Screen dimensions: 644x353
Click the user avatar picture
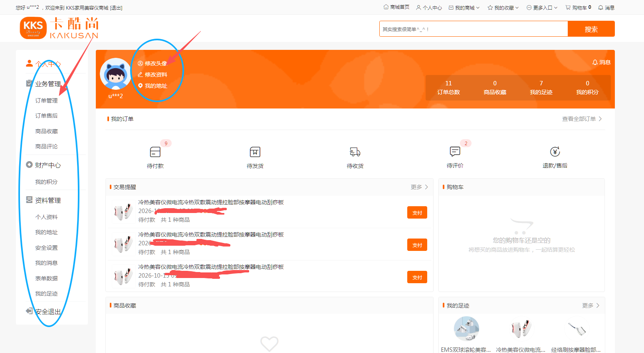point(115,74)
